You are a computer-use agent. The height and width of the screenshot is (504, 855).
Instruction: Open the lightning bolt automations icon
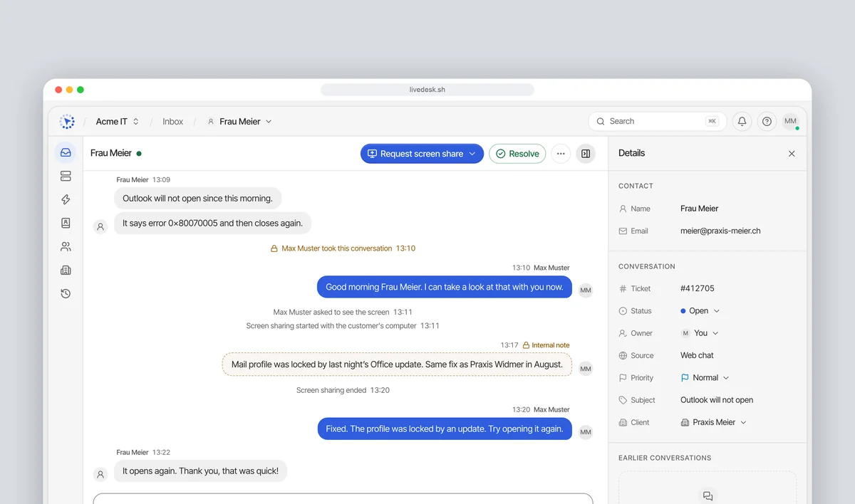click(x=66, y=199)
